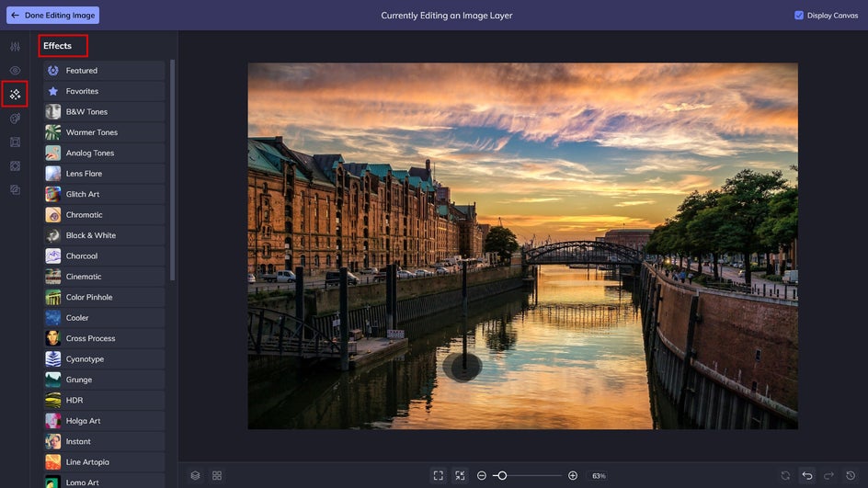The height and width of the screenshot is (488, 868).
Task: Open the Edit adjustments sliders panel
Action: click(x=15, y=46)
